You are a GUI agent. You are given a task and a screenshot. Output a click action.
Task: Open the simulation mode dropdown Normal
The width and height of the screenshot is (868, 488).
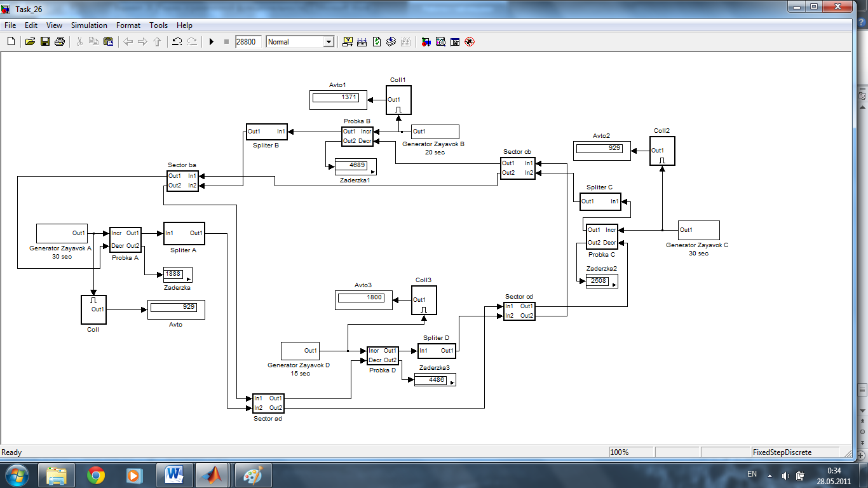[300, 42]
